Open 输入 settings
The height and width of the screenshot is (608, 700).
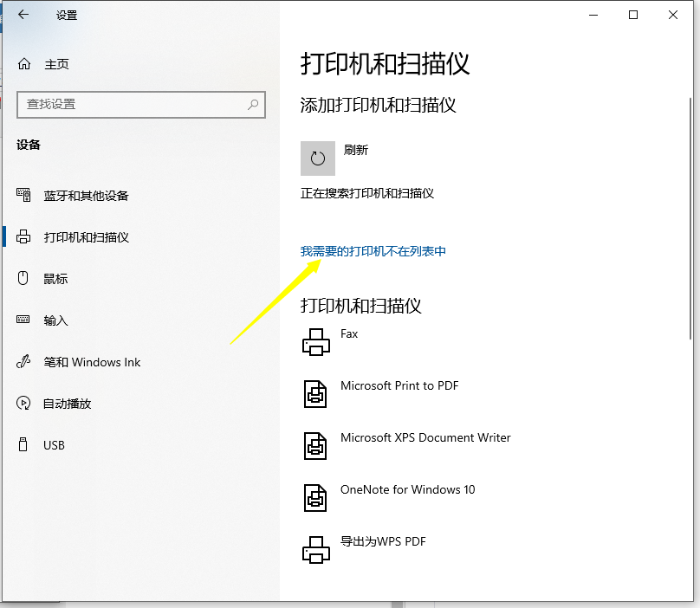tap(55, 320)
